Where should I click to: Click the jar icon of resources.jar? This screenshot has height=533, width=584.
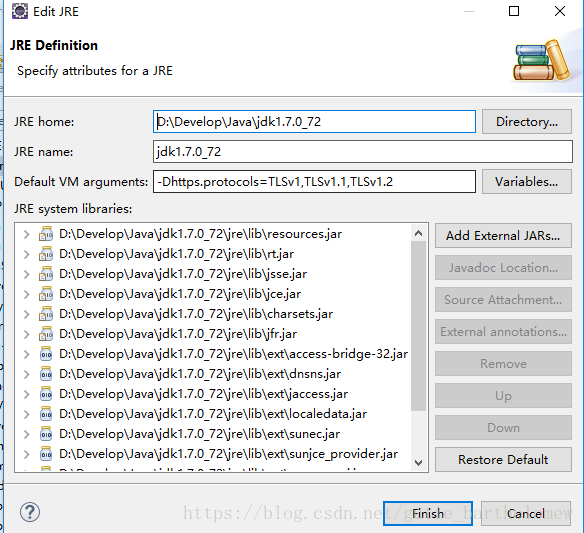coord(46,234)
